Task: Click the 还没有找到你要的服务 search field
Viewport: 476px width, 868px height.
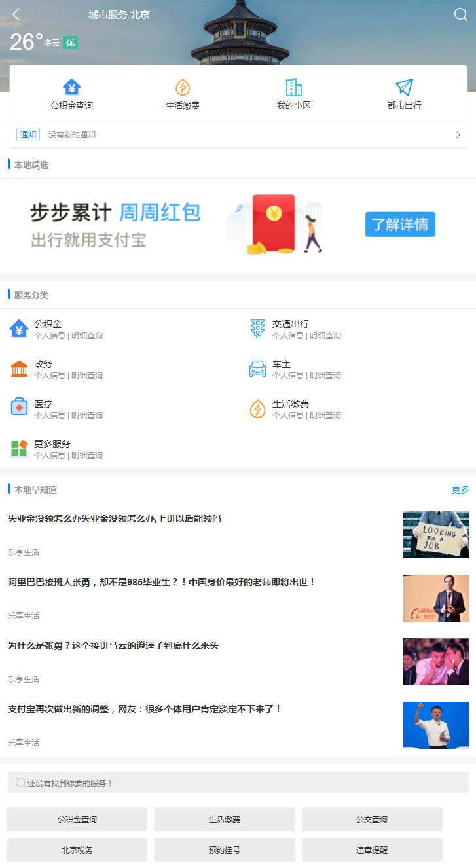Action: (x=238, y=782)
